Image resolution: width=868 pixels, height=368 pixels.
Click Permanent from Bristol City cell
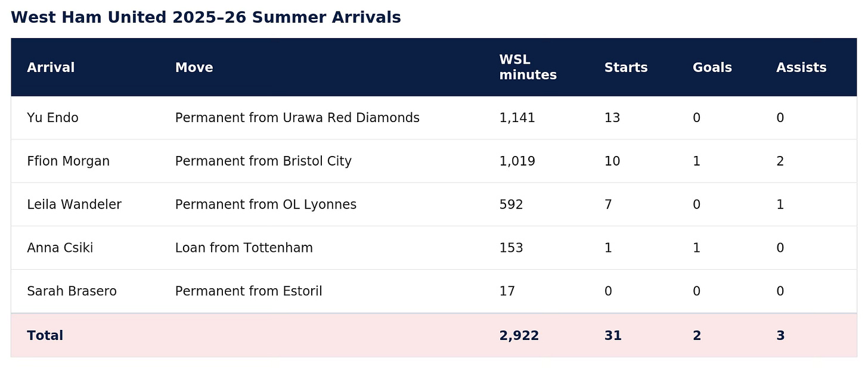(x=263, y=161)
